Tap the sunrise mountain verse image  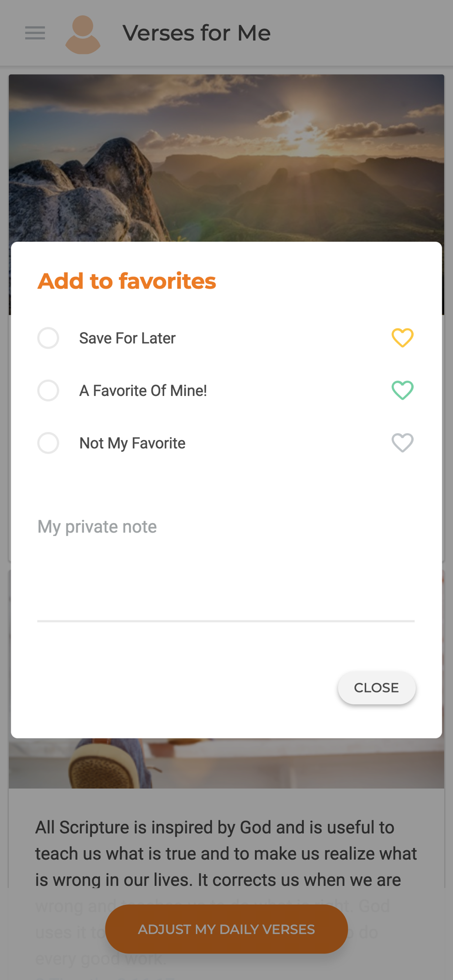pyautogui.click(x=226, y=158)
